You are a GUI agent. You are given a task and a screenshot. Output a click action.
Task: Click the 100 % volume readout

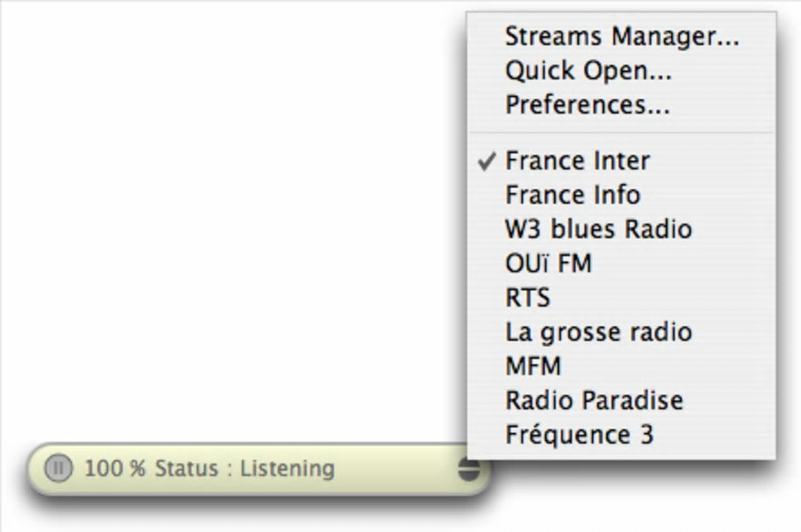coord(115,468)
